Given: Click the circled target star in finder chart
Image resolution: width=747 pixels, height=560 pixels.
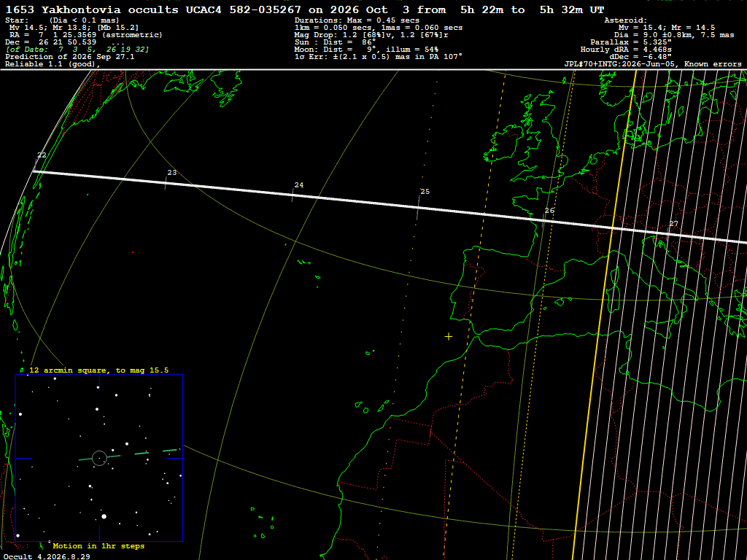Looking at the screenshot, I should (99, 458).
